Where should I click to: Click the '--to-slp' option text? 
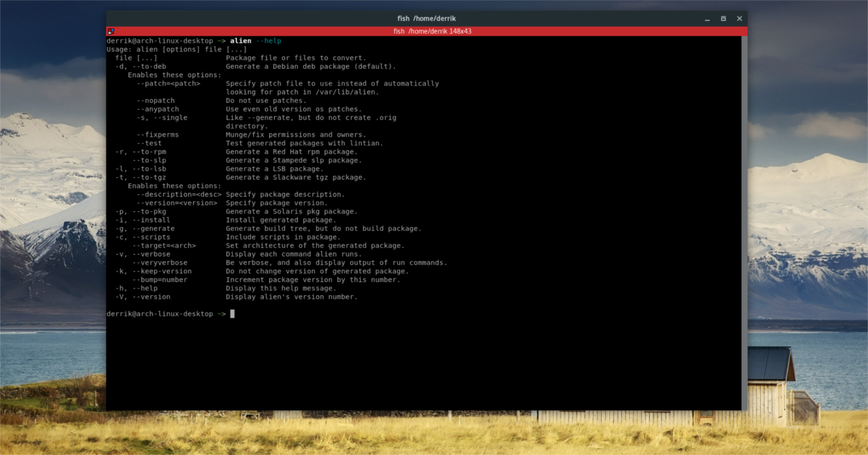point(149,160)
